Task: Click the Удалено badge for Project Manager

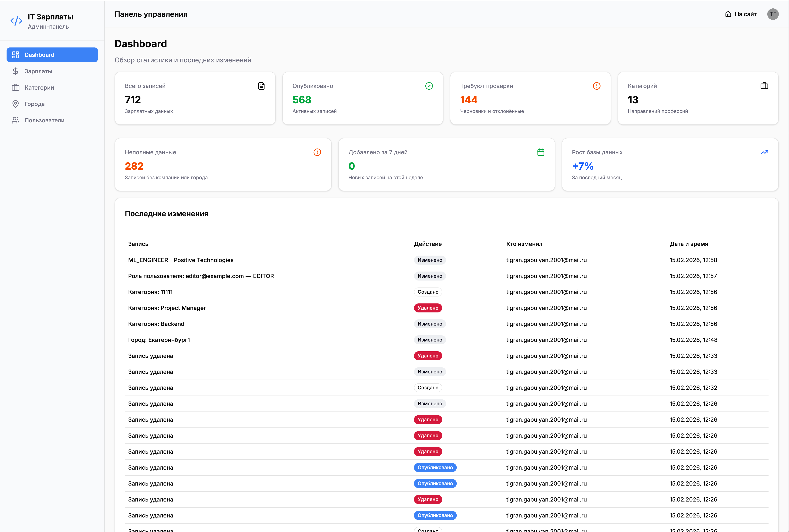Action: pyautogui.click(x=428, y=308)
